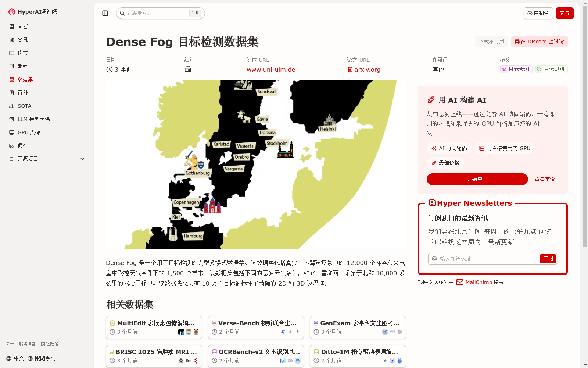The height and width of the screenshot is (368, 588).
Task: Join discussion via 在 Discord 上讨论
Action: click(x=539, y=42)
